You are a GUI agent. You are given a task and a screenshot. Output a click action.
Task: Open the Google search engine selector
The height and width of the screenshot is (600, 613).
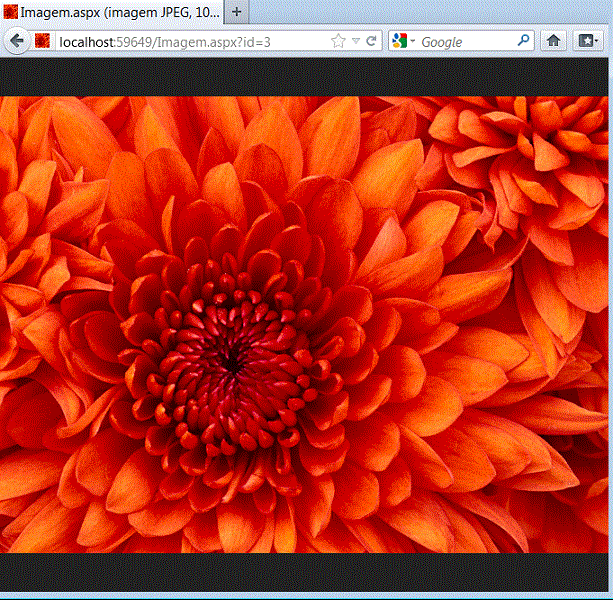click(403, 41)
